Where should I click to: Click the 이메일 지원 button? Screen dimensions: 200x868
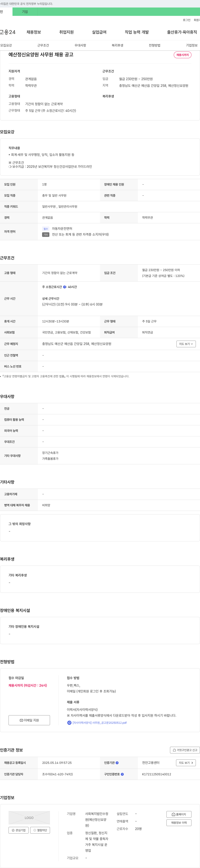pyautogui.click(x=29, y=720)
